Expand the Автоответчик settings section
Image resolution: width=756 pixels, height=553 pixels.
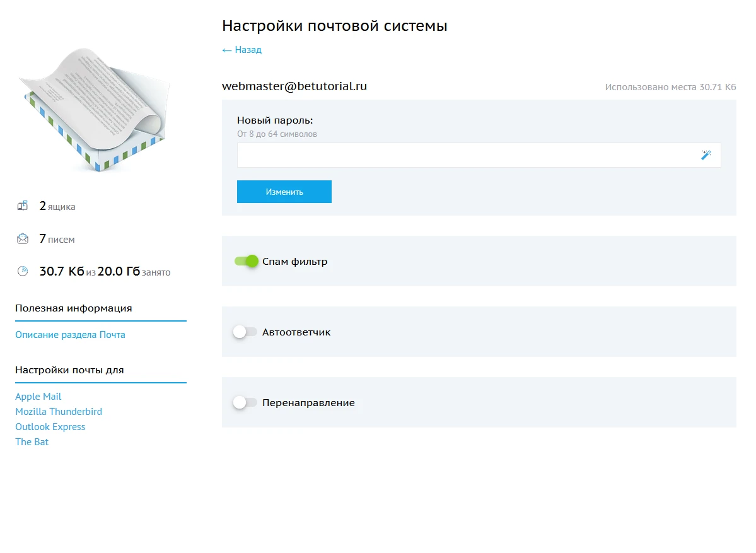[x=297, y=332]
